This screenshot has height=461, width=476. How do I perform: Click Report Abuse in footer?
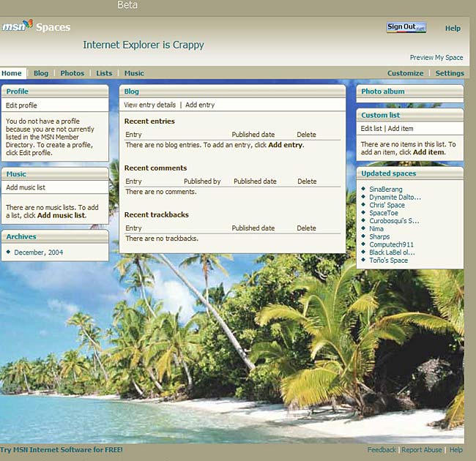pos(422,450)
